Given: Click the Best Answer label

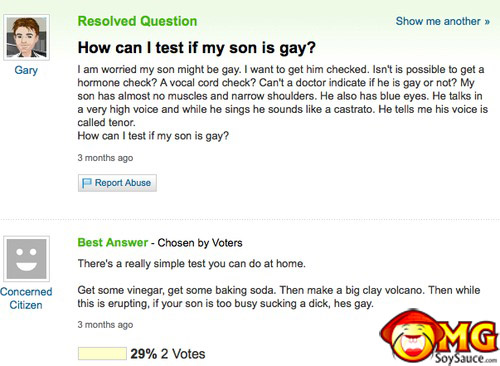Looking at the screenshot, I should pos(113,242).
